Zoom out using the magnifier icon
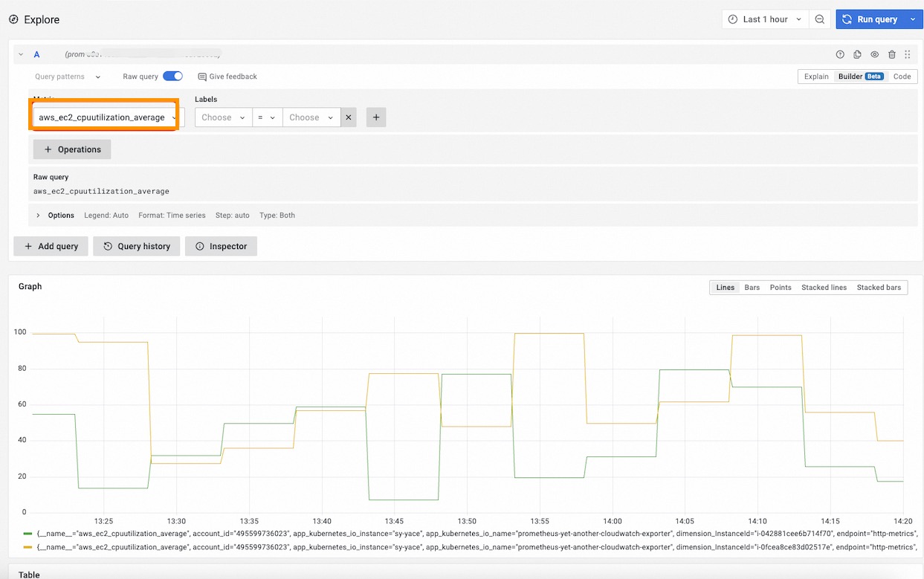 [x=820, y=19]
